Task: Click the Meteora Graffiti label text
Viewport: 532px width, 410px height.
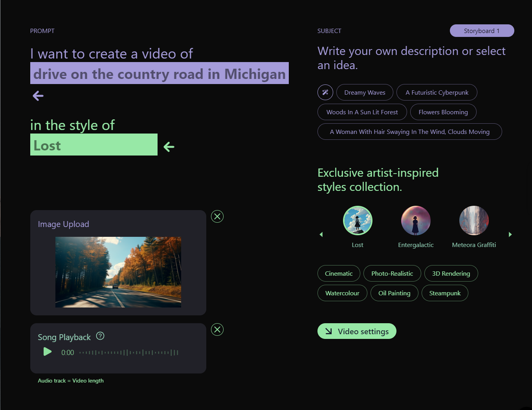Action: click(474, 245)
